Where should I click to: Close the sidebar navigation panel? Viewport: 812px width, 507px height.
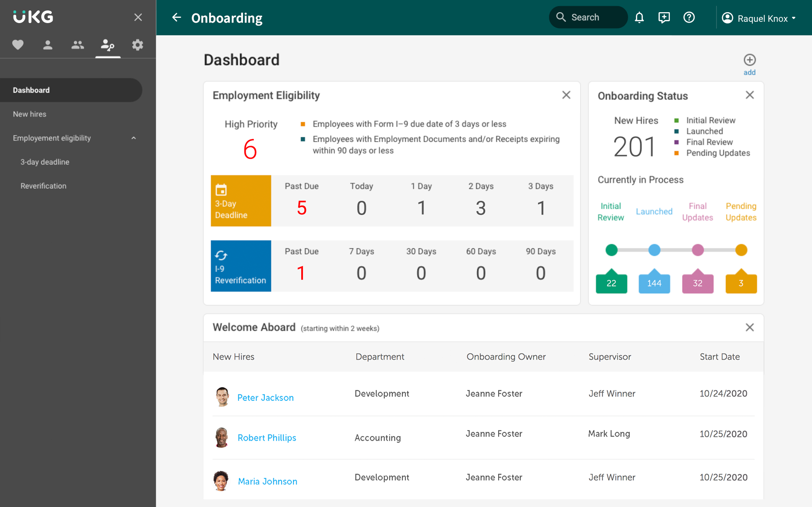coord(138,17)
